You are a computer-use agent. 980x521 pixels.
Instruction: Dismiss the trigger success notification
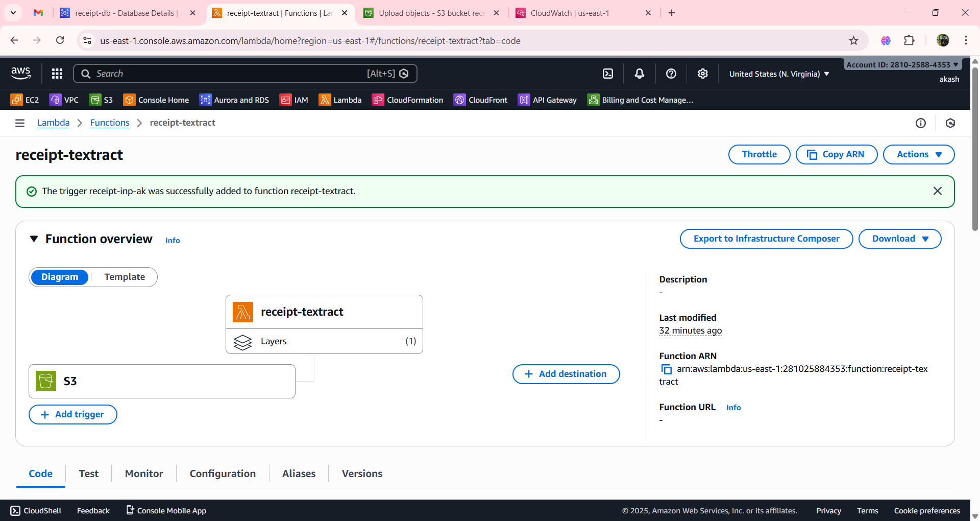pyautogui.click(x=938, y=191)
